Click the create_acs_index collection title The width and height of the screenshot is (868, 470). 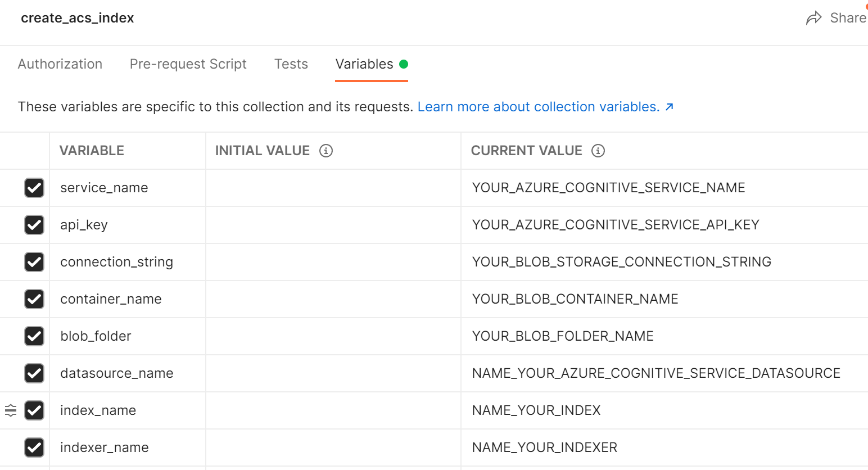pyautogui.click(x=78, y=18)
